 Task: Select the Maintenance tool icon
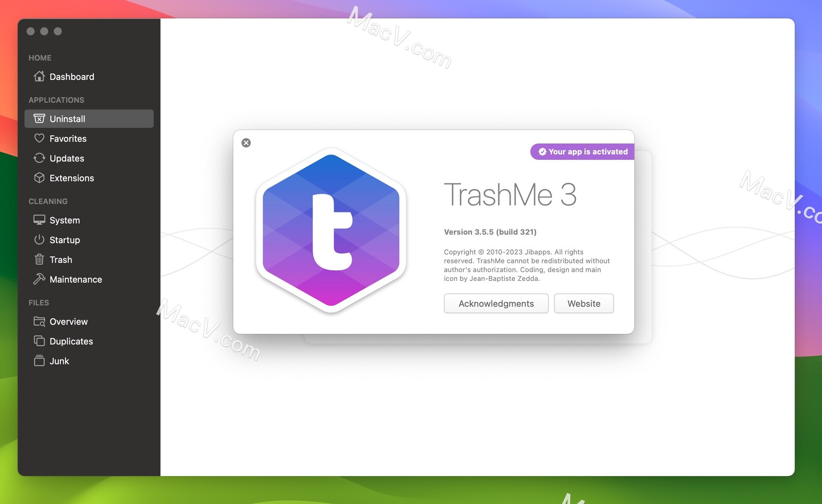coord(39,278)
